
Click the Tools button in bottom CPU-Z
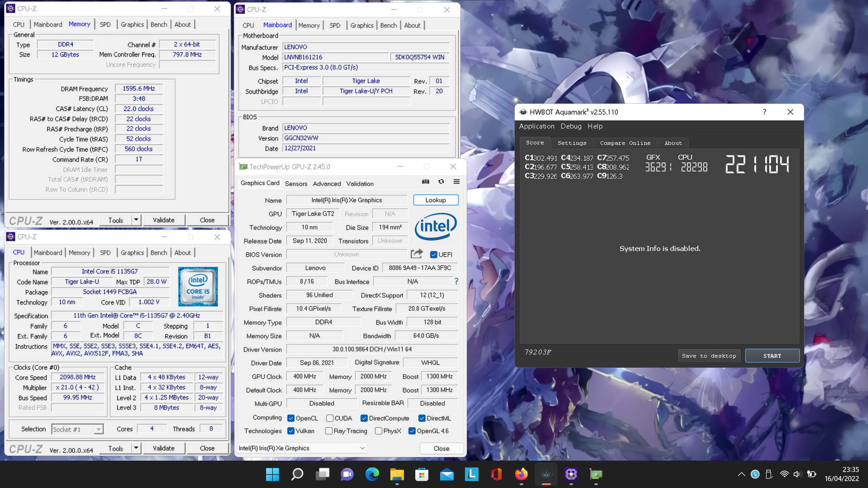[116, 448]
